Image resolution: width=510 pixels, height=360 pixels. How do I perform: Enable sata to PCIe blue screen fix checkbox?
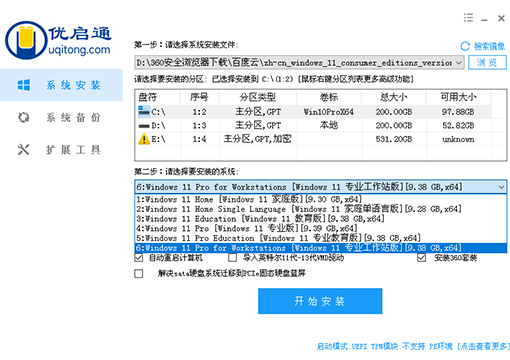click(139, 274)
